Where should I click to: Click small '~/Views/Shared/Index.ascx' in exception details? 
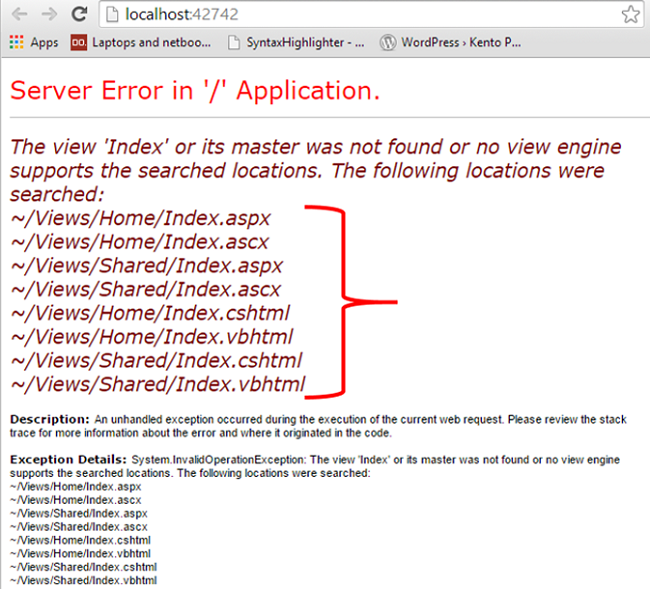tap(79, 527)
